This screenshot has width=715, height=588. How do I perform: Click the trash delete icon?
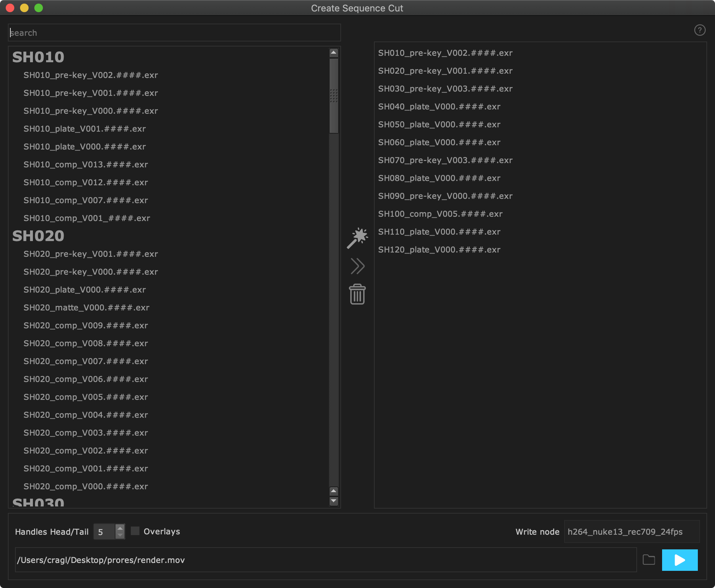(x=357, y=294)
